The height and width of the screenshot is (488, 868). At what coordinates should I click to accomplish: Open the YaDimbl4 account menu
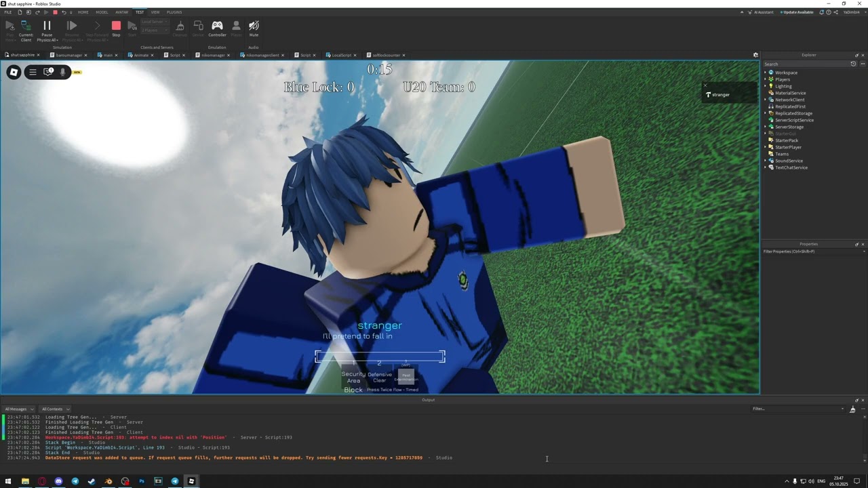852,12
